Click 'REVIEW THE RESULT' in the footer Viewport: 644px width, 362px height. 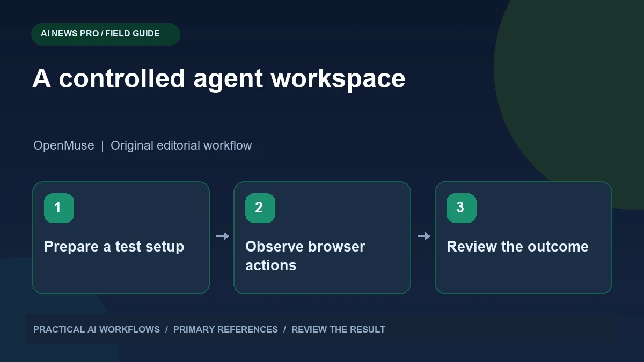pos(338,329)
